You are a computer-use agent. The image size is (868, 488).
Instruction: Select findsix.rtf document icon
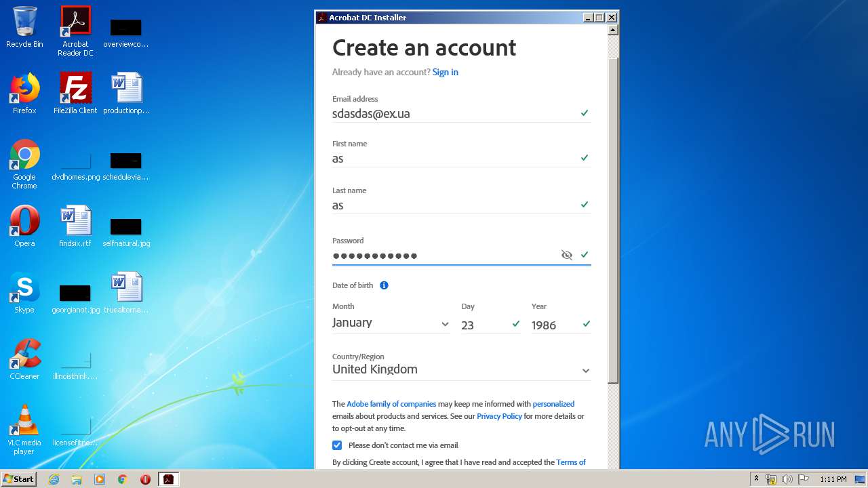[75, 226]
